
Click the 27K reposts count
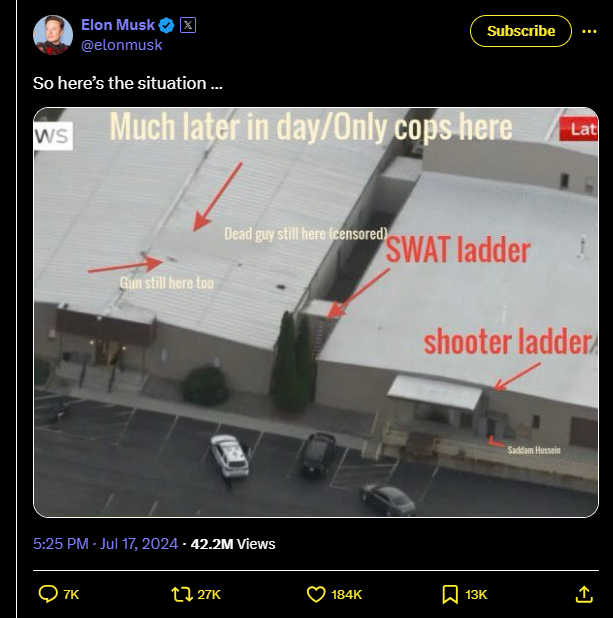209,594
